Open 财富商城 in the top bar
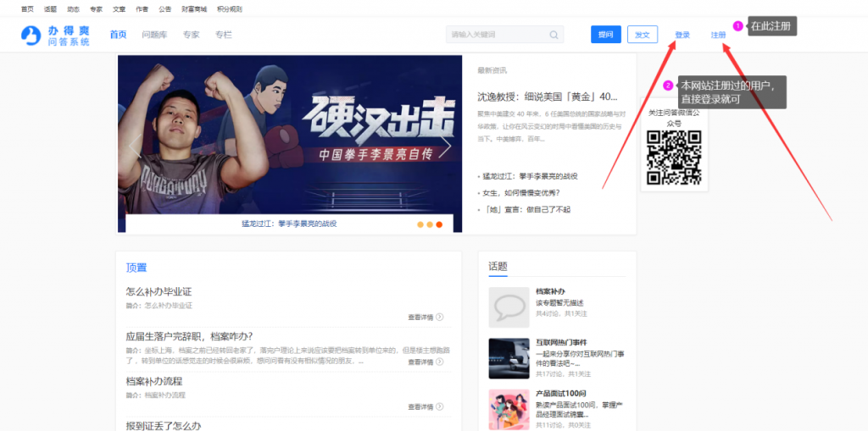 (194, 9)
